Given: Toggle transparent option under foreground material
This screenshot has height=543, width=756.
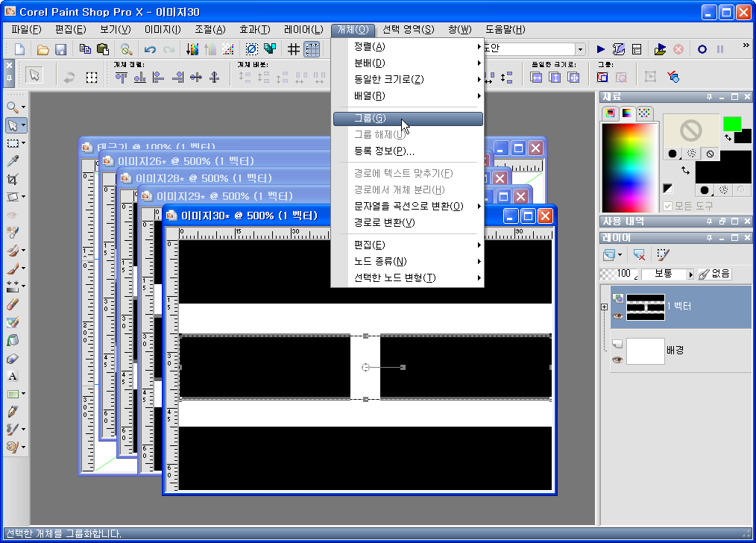Looking at the screenshot, I should (x=710, y=154).
